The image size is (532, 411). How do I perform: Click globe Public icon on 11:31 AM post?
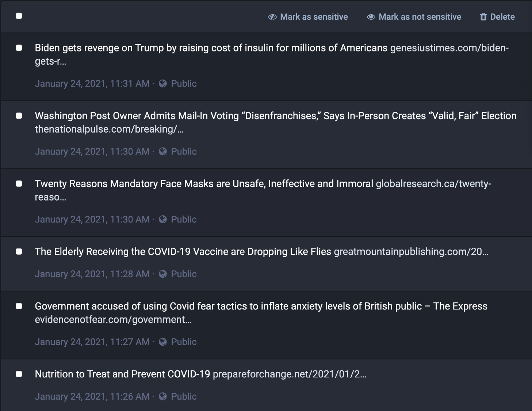(x=163, y=84)
